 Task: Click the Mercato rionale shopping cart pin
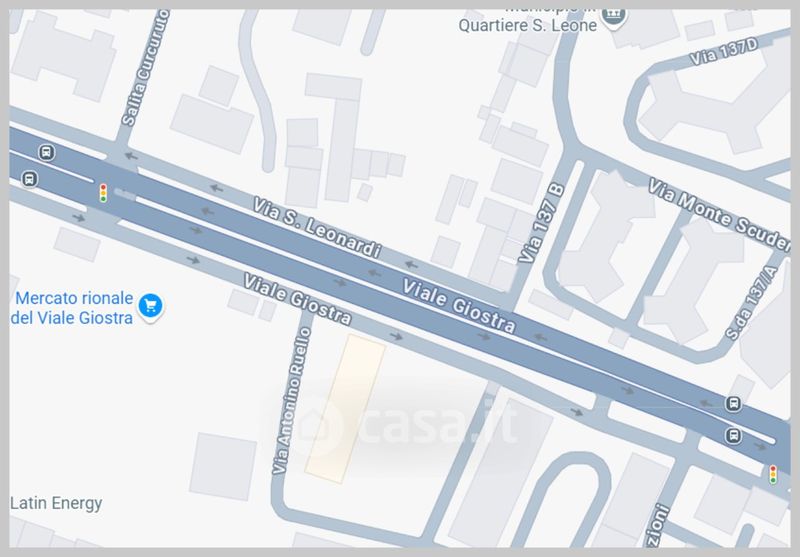click(x=151, y=307)
